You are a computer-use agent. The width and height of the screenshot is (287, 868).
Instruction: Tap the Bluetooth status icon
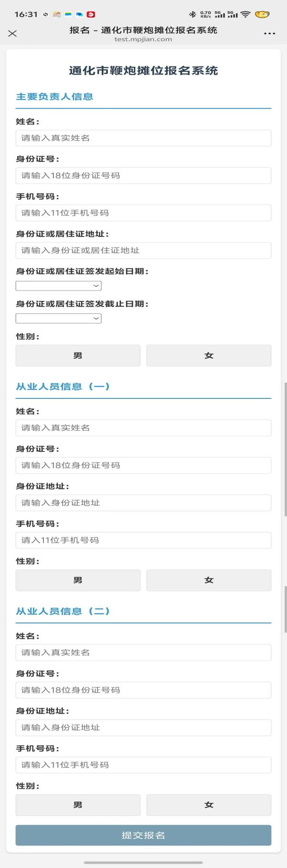(x=192, y=14)
